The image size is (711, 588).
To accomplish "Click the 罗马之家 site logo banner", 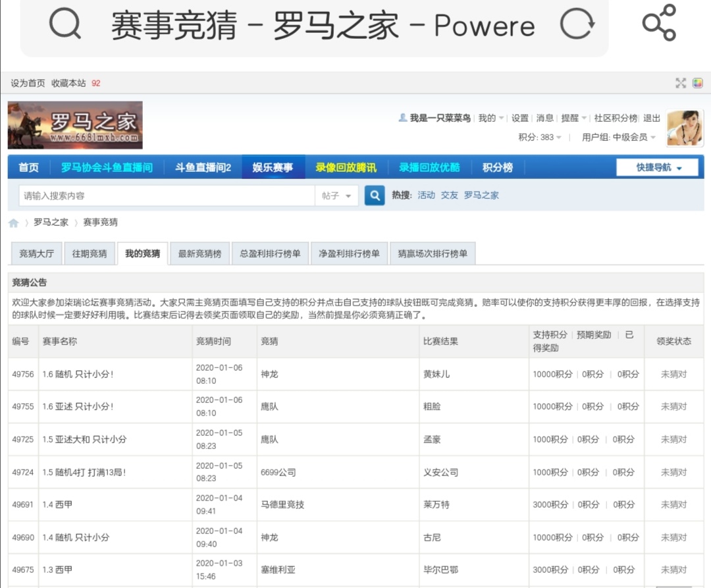I will (x=74, y=125).
